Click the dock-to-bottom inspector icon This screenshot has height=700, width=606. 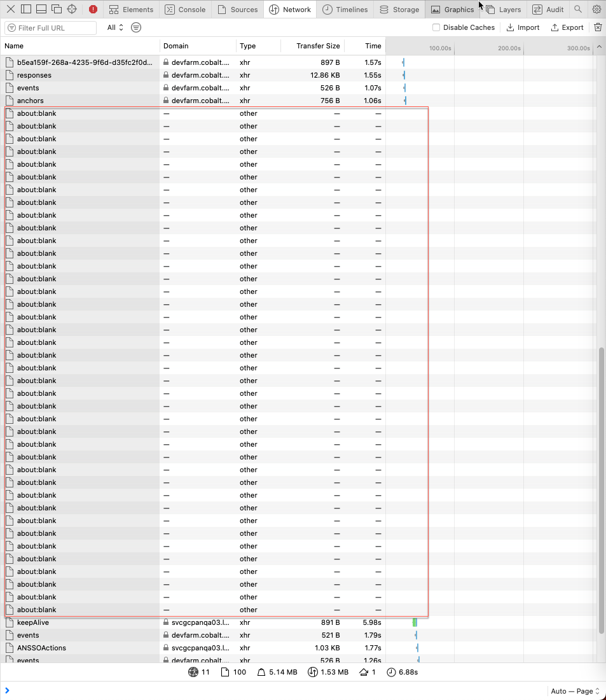41,9
